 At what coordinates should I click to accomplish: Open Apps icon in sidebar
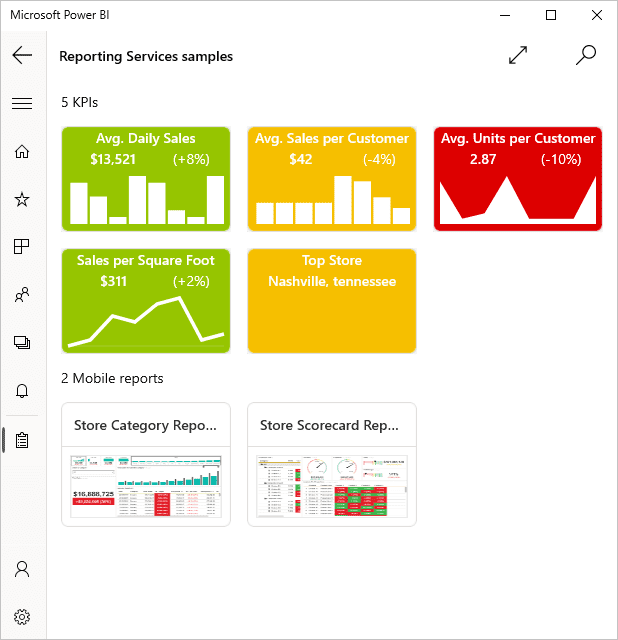[x=22, y=247]
